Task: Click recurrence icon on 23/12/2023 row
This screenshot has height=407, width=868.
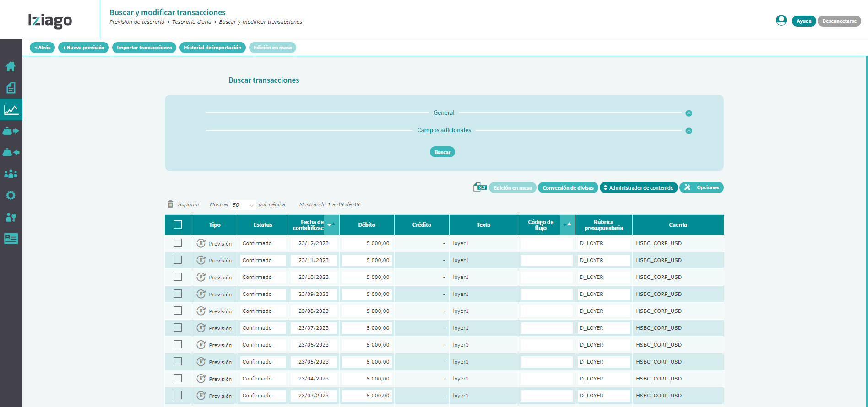Action: pyautogui.click(x=201, y=243)
